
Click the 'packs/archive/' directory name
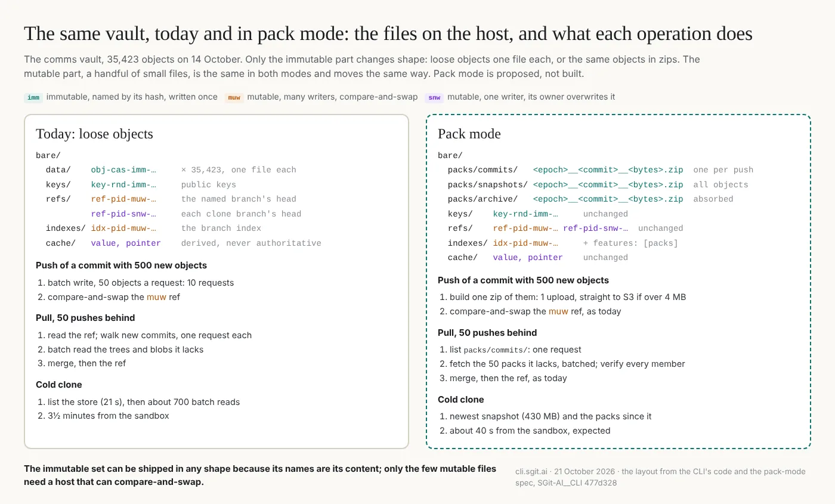click(x=483, y=199)
